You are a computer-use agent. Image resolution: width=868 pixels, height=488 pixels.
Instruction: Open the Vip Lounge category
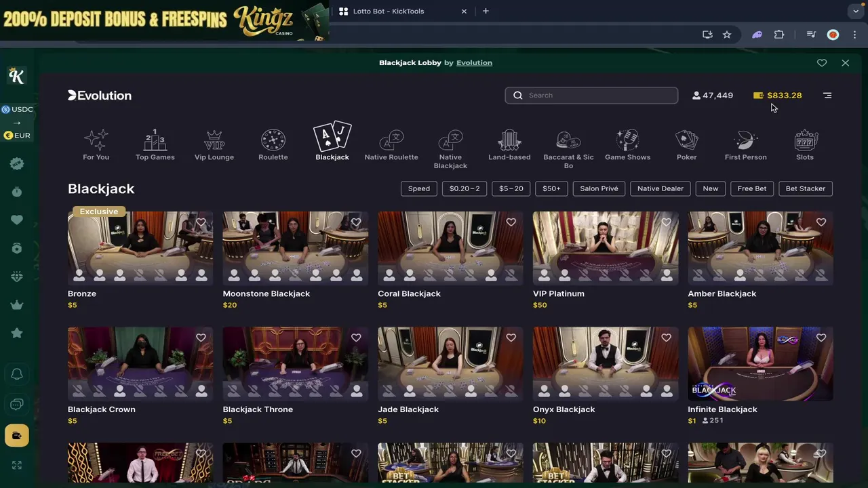coord(214,145)
